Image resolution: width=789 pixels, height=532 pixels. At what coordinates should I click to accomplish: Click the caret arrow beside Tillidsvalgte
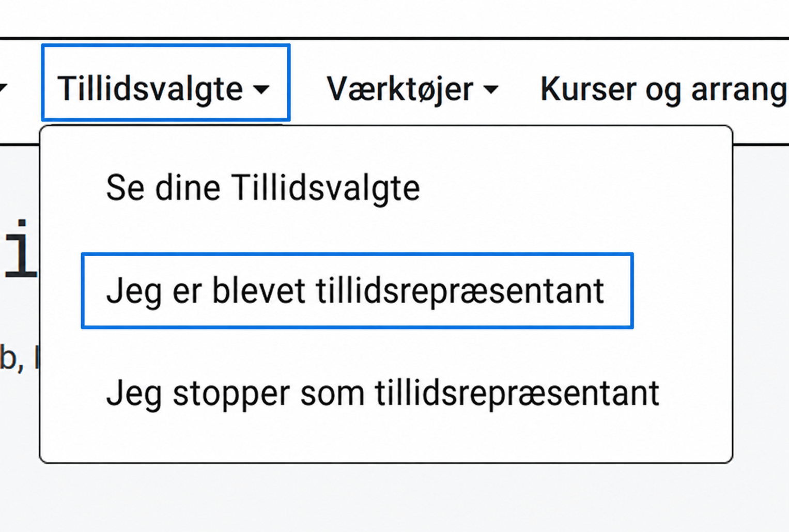261,89
